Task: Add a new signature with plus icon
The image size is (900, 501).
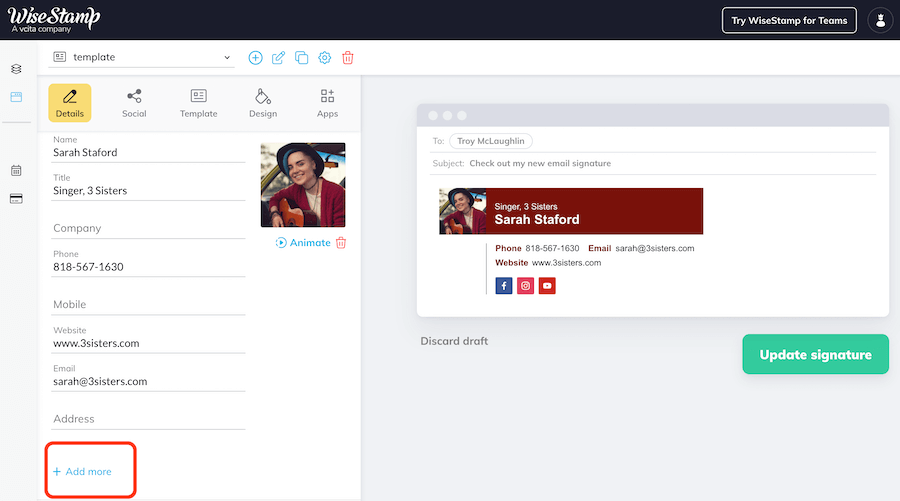Action: 255,57
